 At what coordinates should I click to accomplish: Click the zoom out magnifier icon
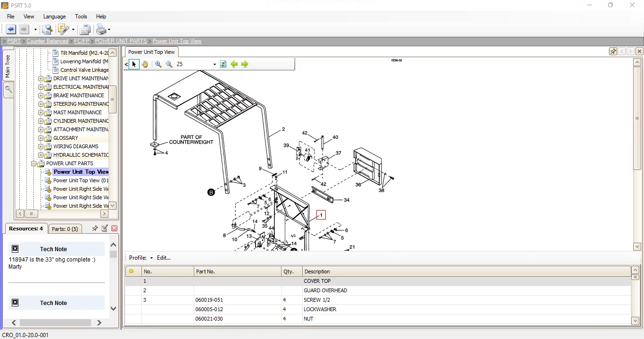(169, 64)
